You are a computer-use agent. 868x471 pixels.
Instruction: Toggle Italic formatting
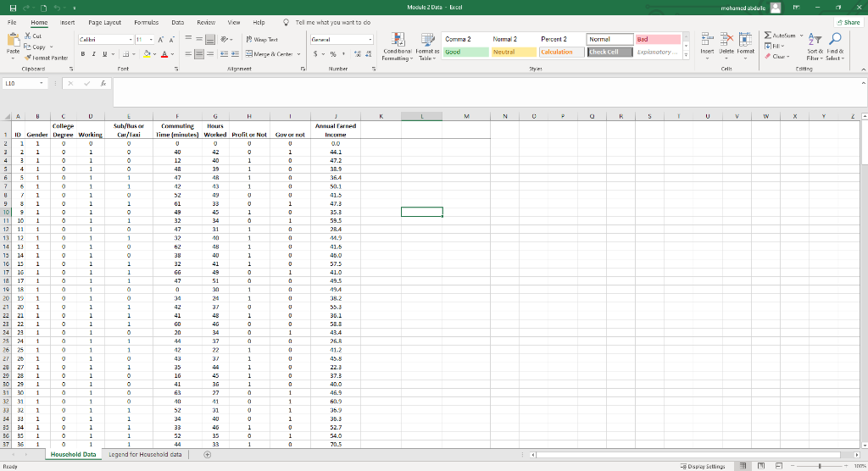93,54
